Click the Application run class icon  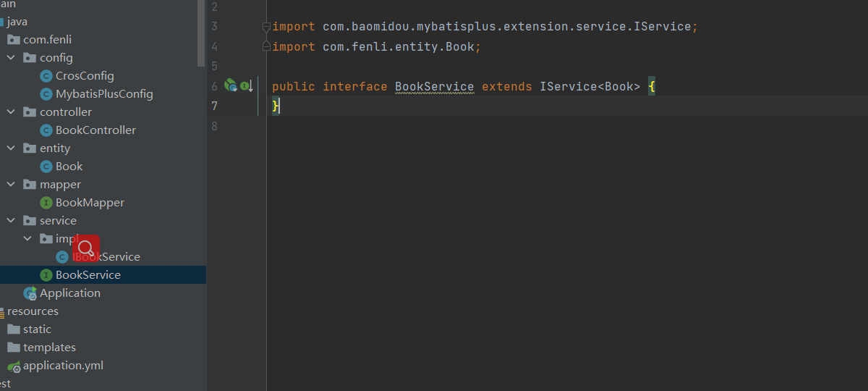[x=30, y=293]
